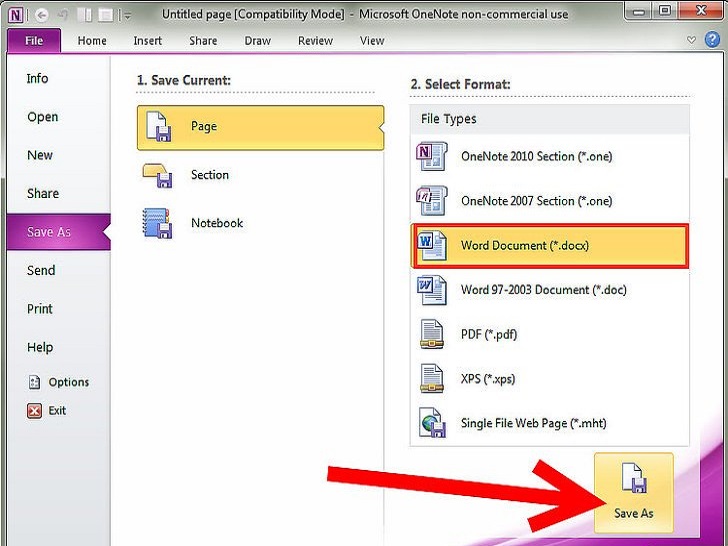This screenshot has width=728, height=546.
Task: Select Word 97-2003 Document (*.doc) format
Action: click(x=550, y=290)
